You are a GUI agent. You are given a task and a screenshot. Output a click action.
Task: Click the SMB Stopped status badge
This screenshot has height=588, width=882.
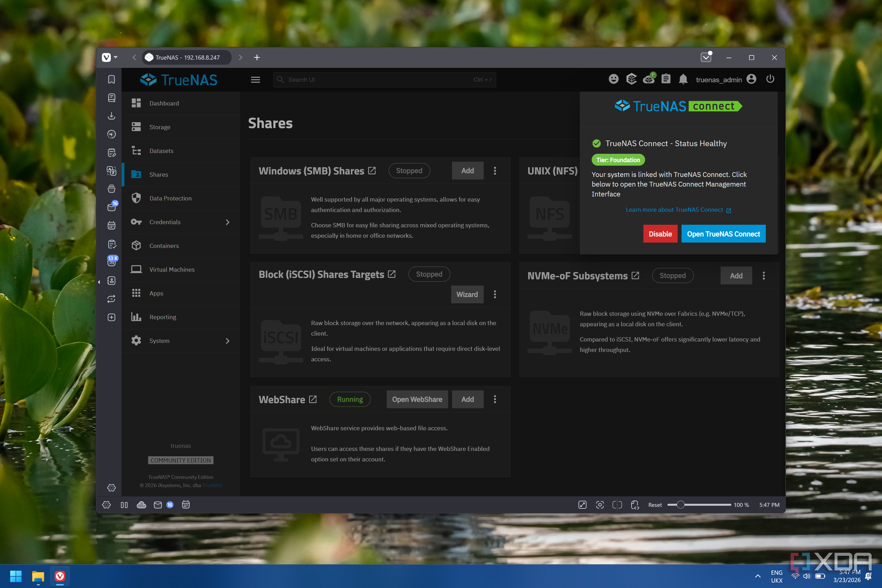tap(409, 171)
